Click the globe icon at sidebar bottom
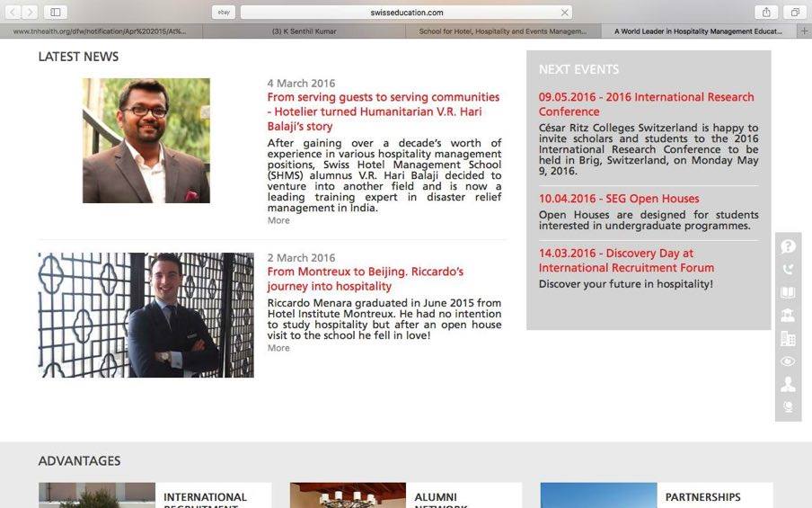 788,406
